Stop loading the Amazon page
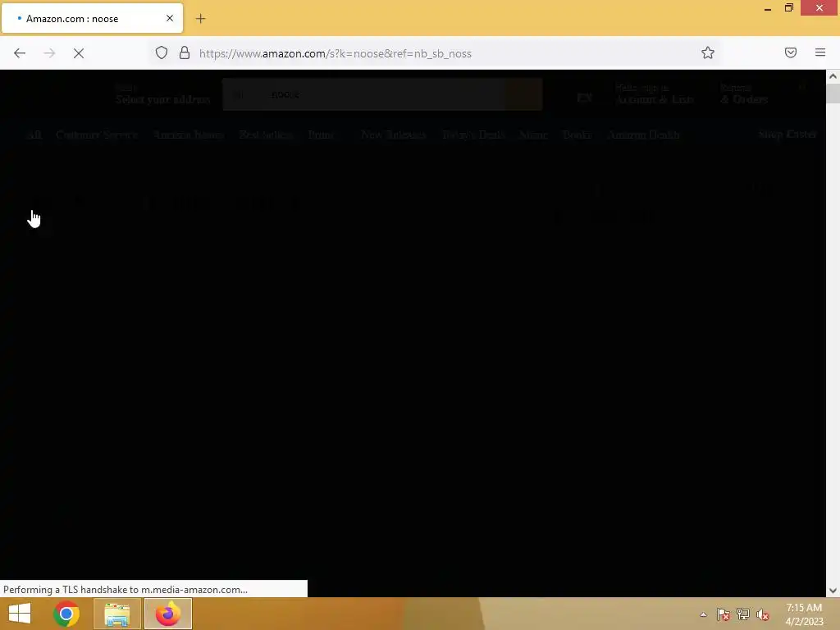Image resolution: width=840 pixels, height=630 pixels. click(x=79, y=53)
